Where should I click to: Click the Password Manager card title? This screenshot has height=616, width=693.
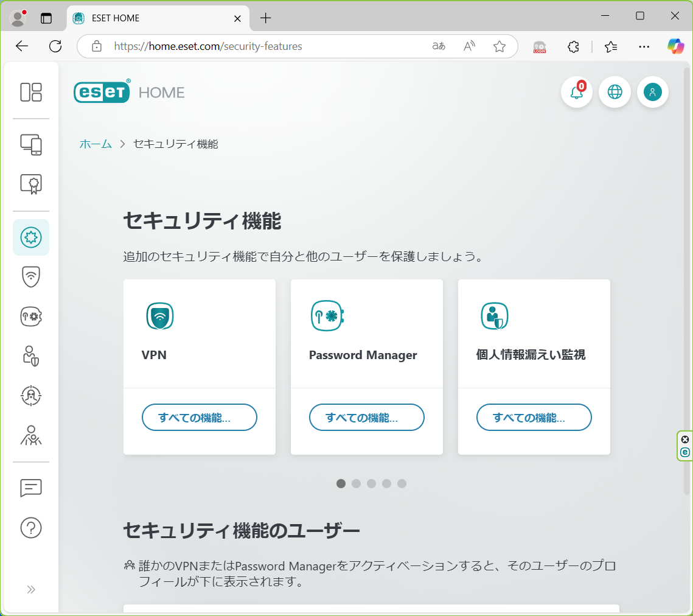363,355
